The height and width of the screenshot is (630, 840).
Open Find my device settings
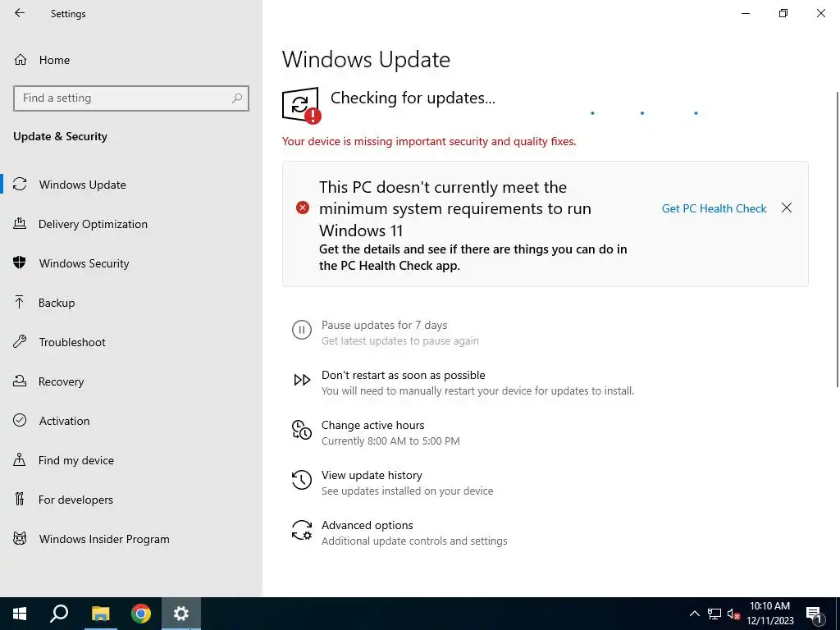click(x=76, y=460)
